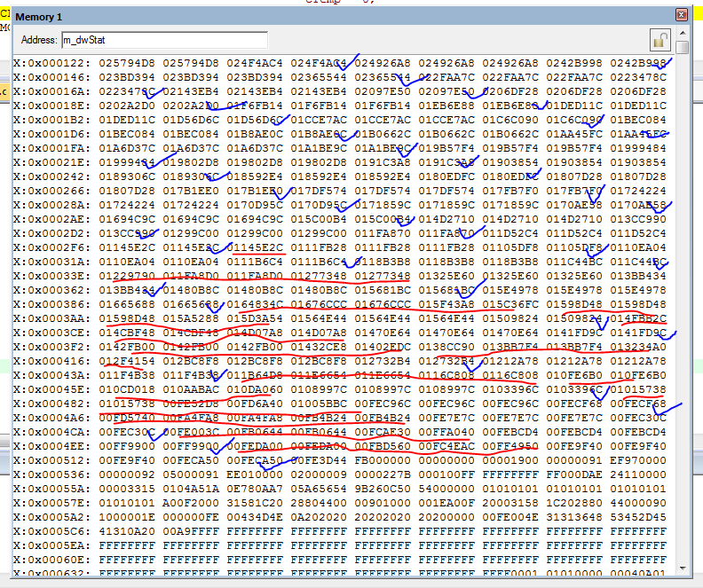The height and width of the screenshot is (588, 703).
Task: Click the Address field containing m_dwStat
Action: point(163,40)
